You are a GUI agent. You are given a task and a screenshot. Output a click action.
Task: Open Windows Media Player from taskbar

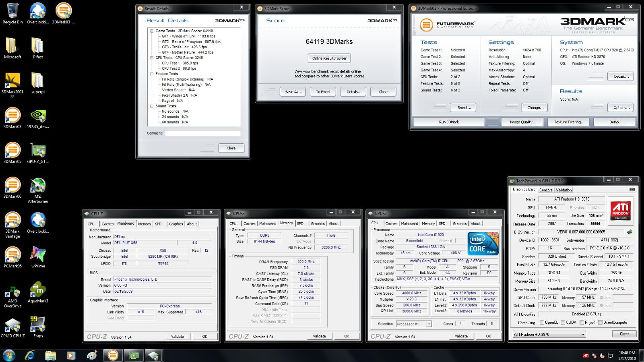[71, 355]
